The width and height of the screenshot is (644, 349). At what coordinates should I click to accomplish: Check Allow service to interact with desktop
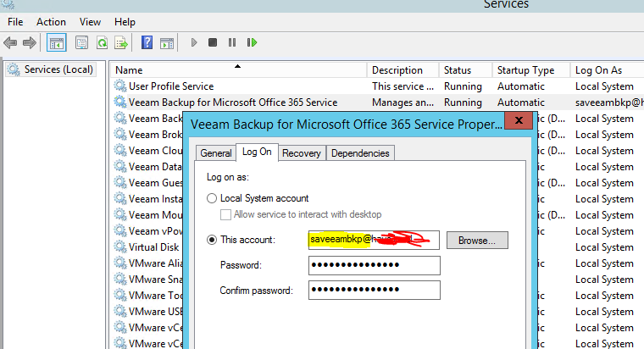click(x=225, y=215)
